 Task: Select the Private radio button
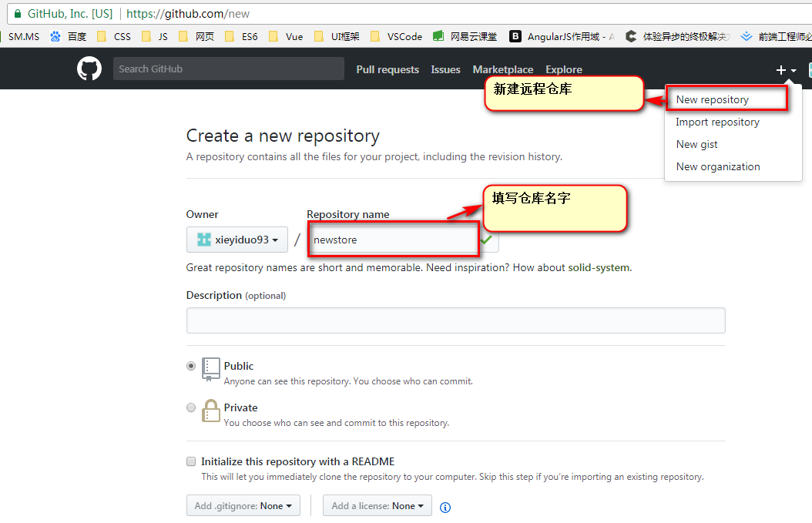pyautogui.click(x=191, y=407)
